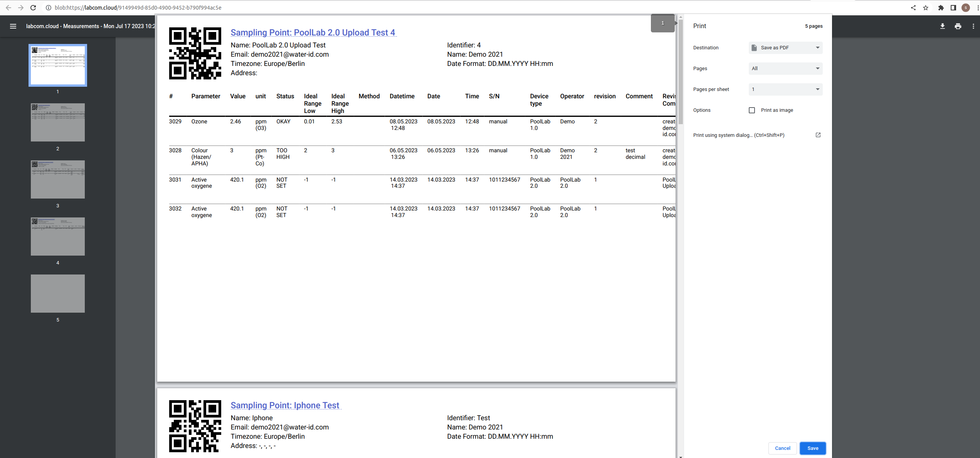Screen dimensions: 980x458
Task: Click the 'Timezone: Europe/Berlin' line in first header
Action: 267,64
